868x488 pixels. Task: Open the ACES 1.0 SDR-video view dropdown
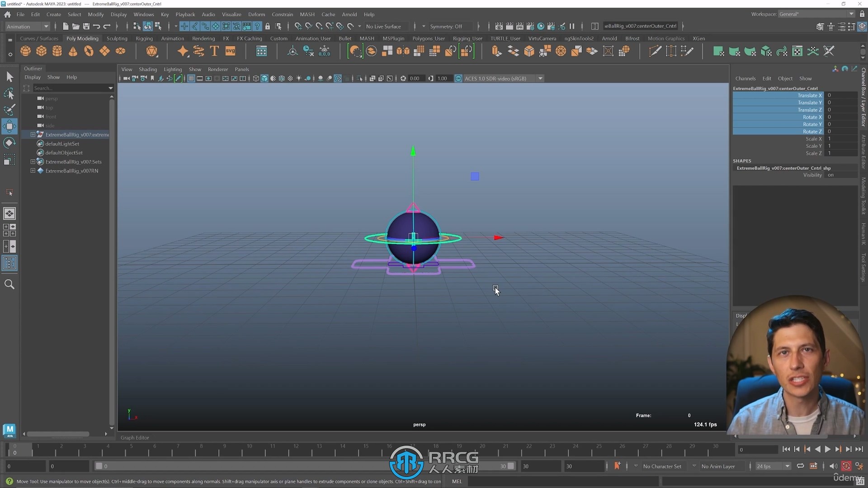pos(503,78)
